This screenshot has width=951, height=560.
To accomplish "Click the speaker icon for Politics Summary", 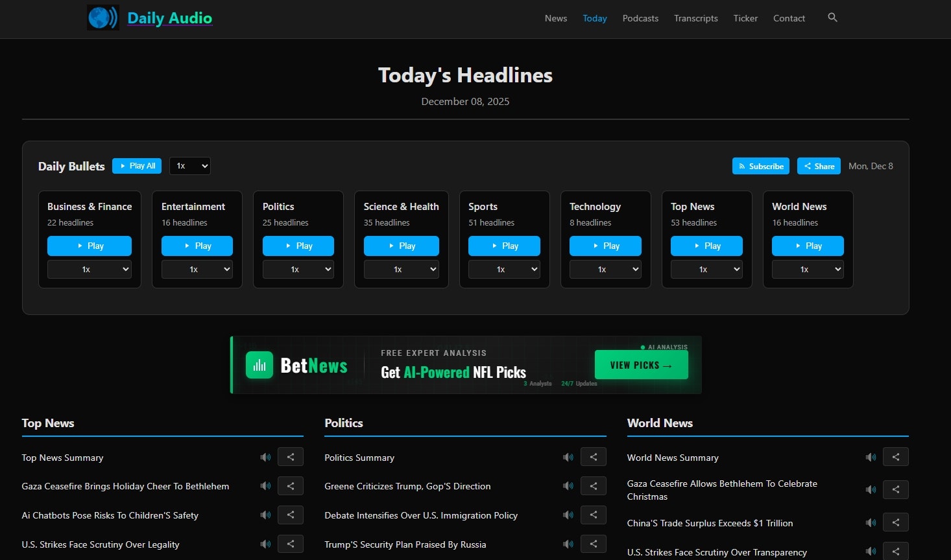I will click(568, 457).
